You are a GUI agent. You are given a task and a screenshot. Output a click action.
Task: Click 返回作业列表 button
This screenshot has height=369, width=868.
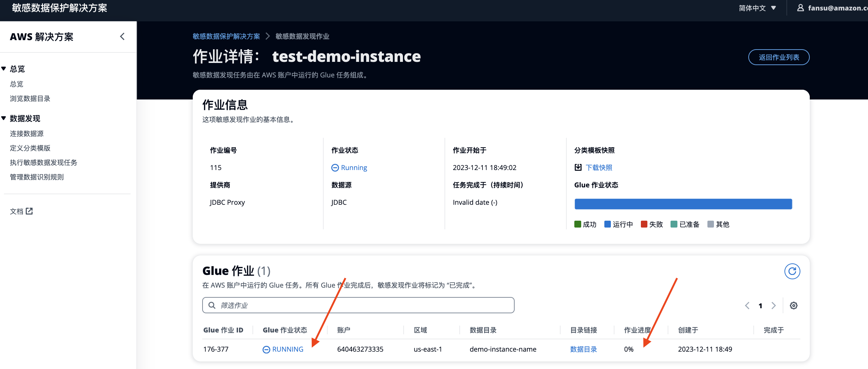[x=779, y=57]
